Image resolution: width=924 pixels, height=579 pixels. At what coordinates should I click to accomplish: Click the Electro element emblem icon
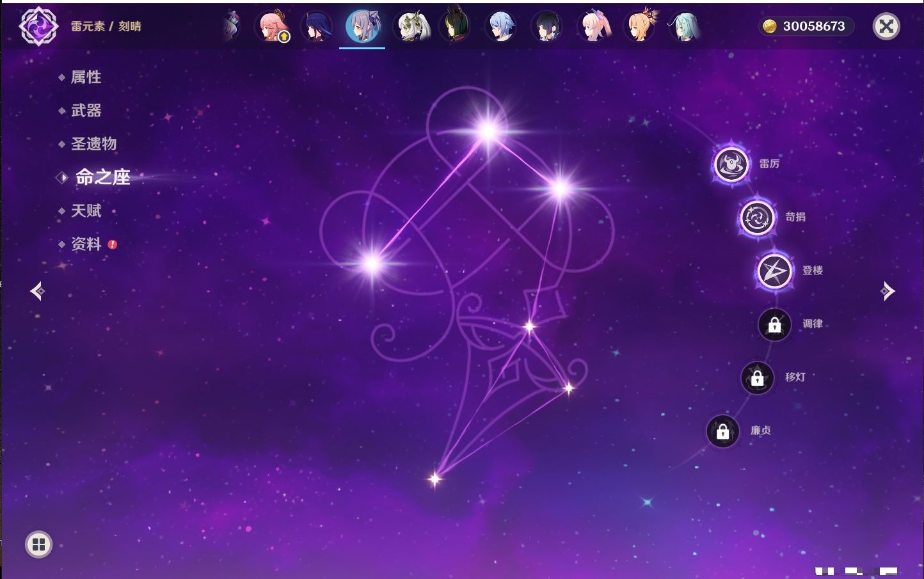click(38, 26)
